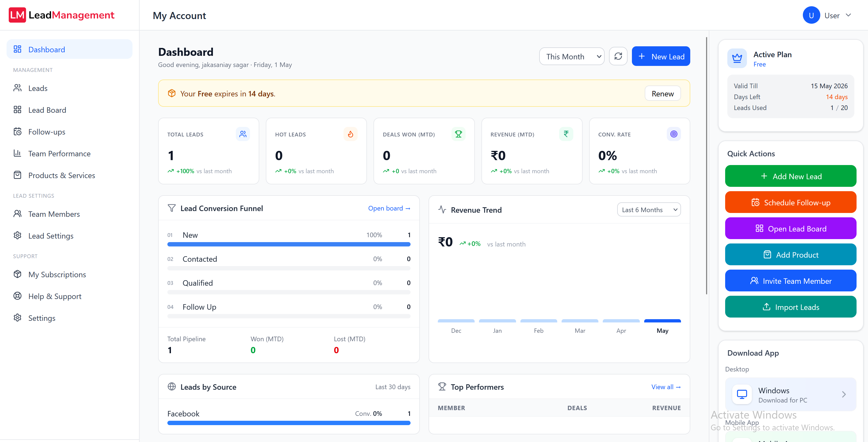Click the refresh dashboard icon button

point(618,56)
